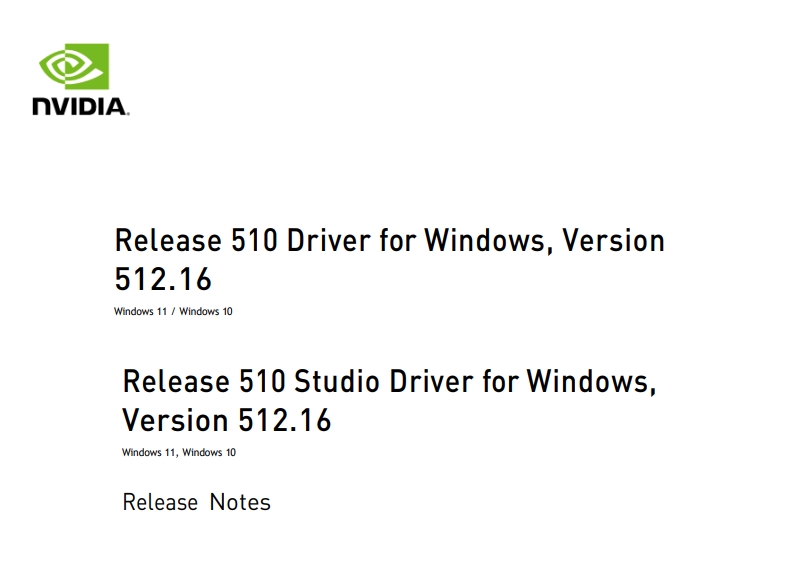Click the word 'Version' ending the first heading line
The image size is (804, 572).
[613, 240]
